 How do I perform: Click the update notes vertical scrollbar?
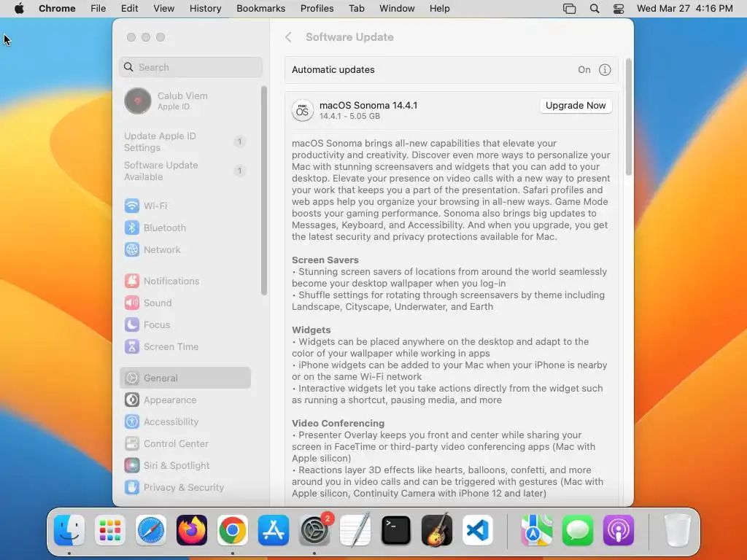click(x=628, y=117)
